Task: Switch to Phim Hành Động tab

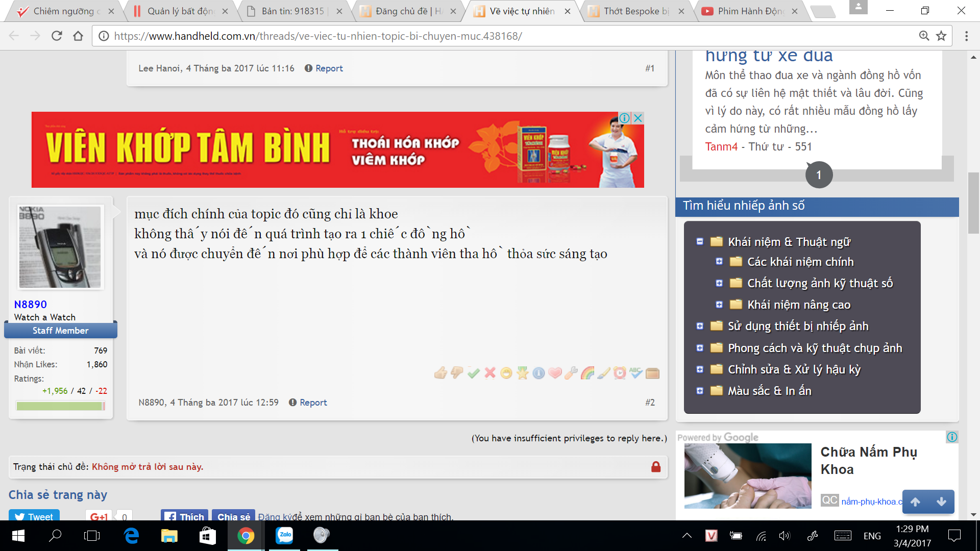Action: tap(749, 11)
